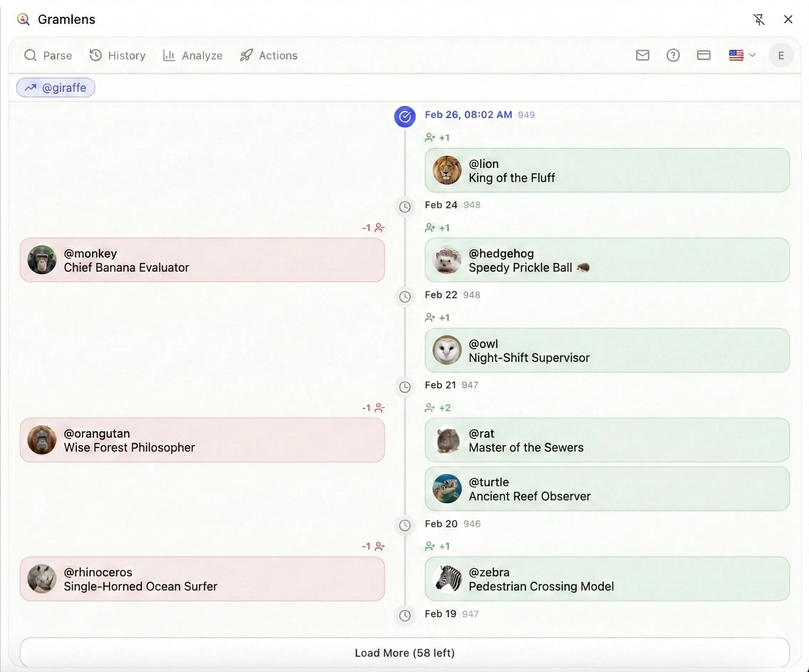Image resolution: width=809 pixels, height=672 pixels.
Task: Click the @turtle avatar thumbnail
Action: tap(447, 489)
